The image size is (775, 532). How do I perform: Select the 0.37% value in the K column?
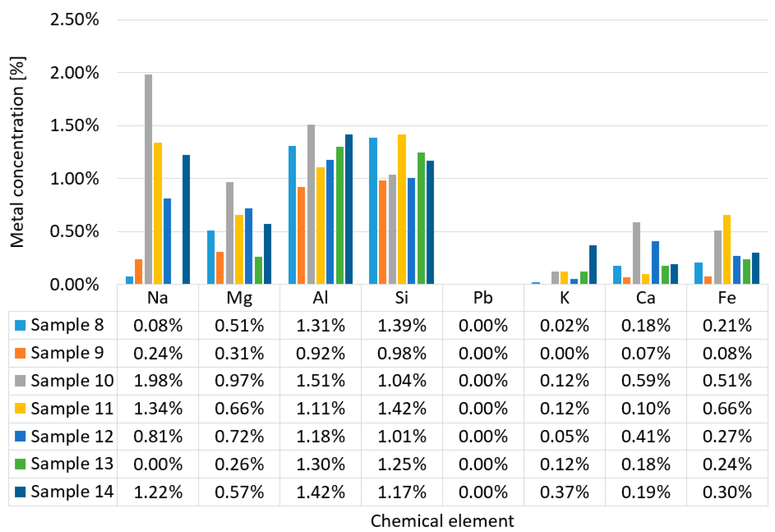(564, 492)
